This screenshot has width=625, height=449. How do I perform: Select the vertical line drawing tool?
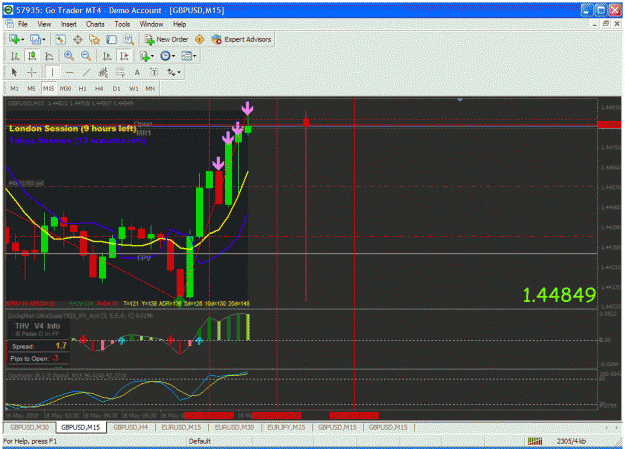pos(52,73)
